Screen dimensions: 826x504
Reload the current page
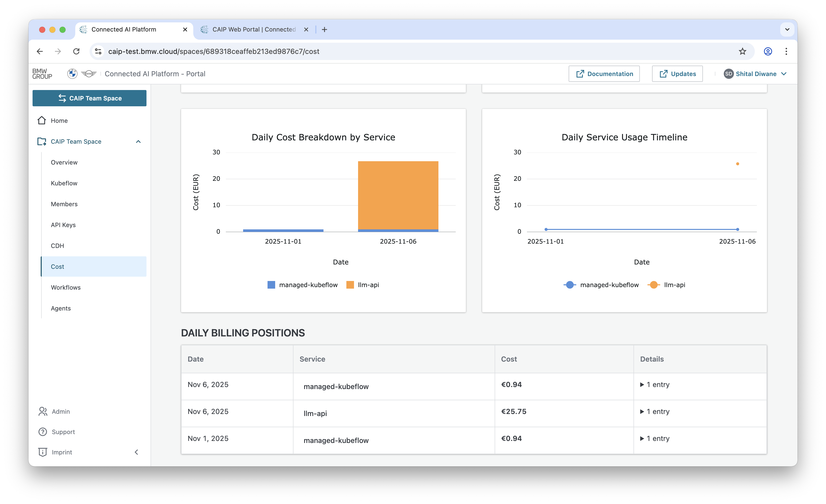[x=77, y=51]
